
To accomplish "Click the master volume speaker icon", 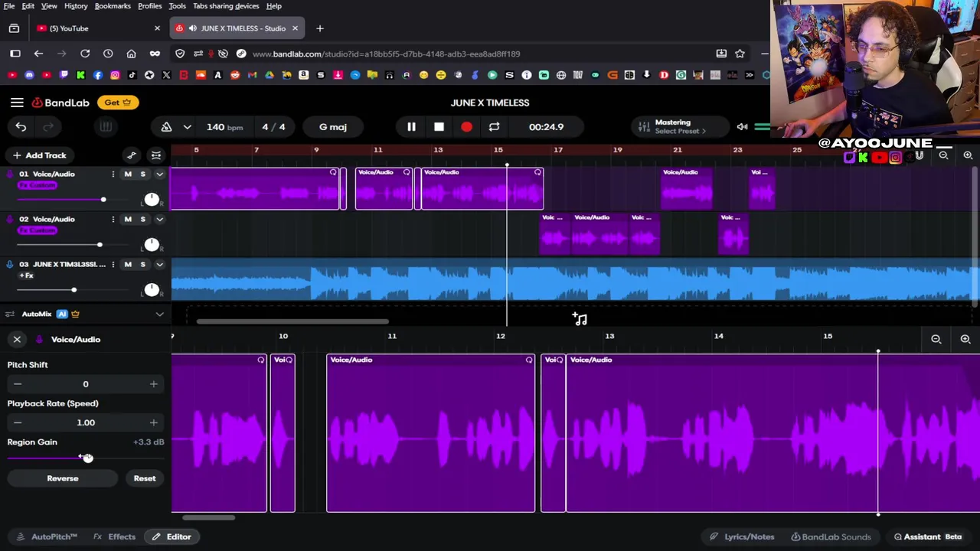I will (x=742, y=127).
